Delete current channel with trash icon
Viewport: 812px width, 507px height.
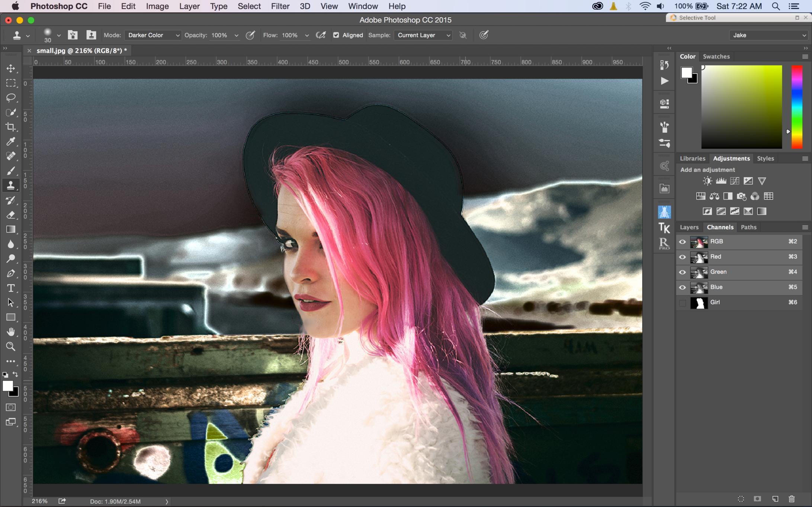tap(792, 499)
